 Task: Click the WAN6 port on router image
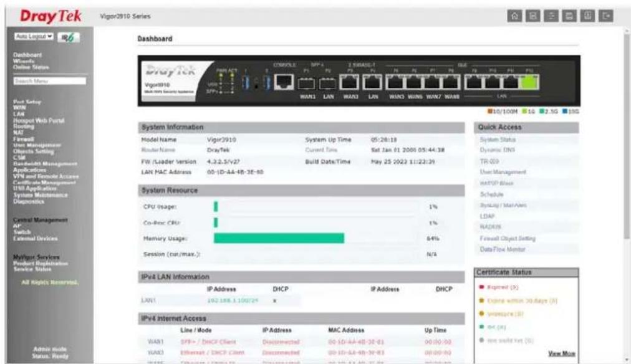[413, 82]
